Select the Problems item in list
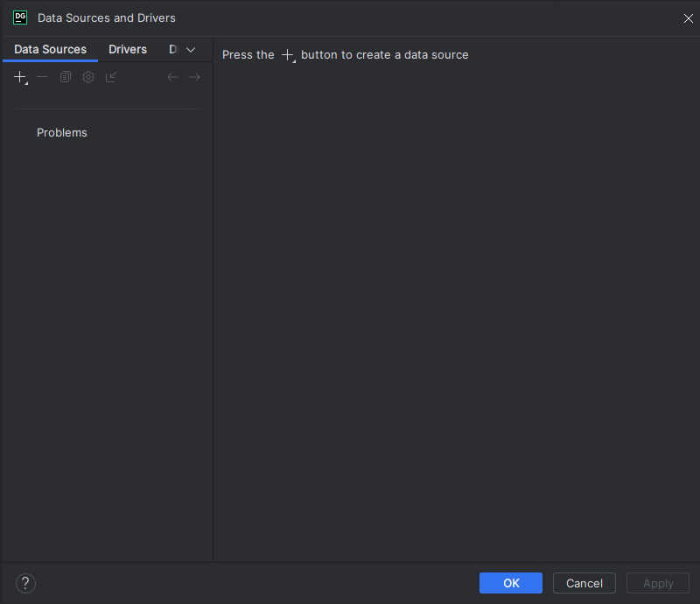The width and height of the screenshot is (700, 604). (62, 133)
